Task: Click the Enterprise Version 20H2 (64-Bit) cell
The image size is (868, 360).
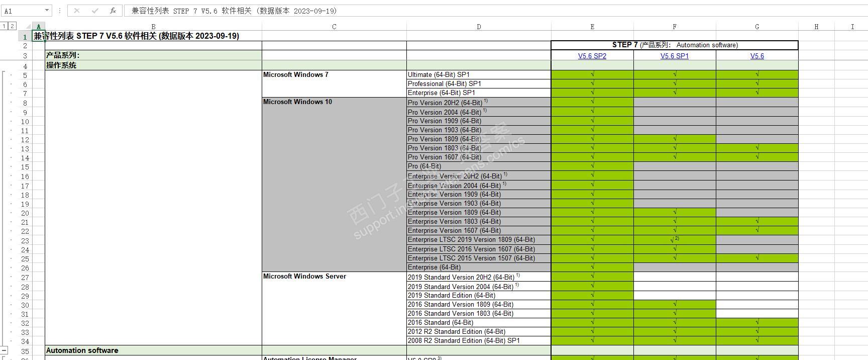Action: point(479,176)
